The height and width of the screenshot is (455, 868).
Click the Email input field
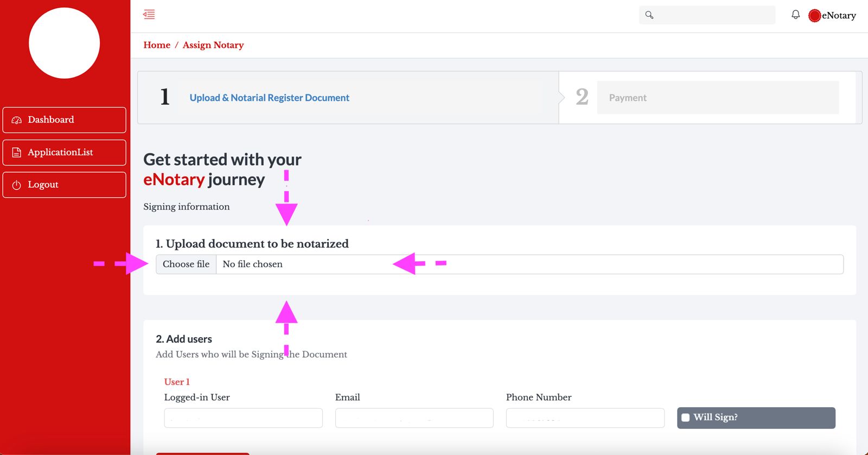point(414,418)
